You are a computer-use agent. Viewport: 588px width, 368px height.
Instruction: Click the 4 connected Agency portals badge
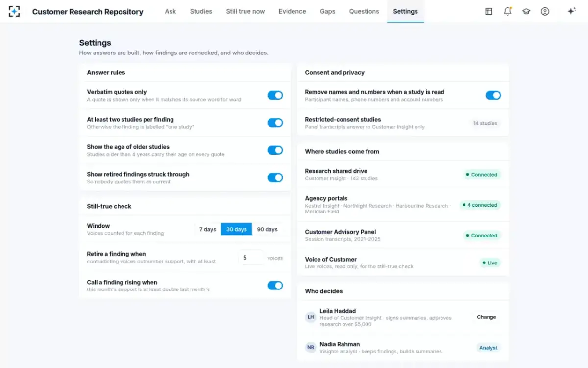click(x=480, y=205)
